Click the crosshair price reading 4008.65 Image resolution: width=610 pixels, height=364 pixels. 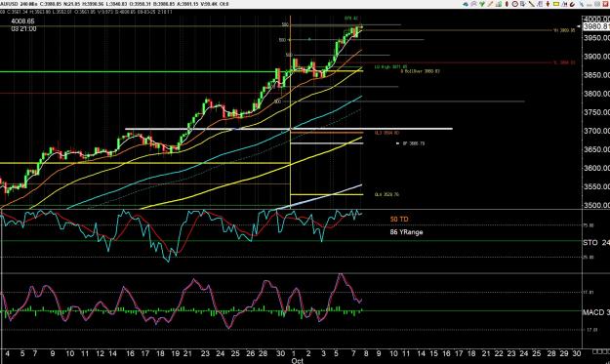pyautogui.click(x=23, y=21)
